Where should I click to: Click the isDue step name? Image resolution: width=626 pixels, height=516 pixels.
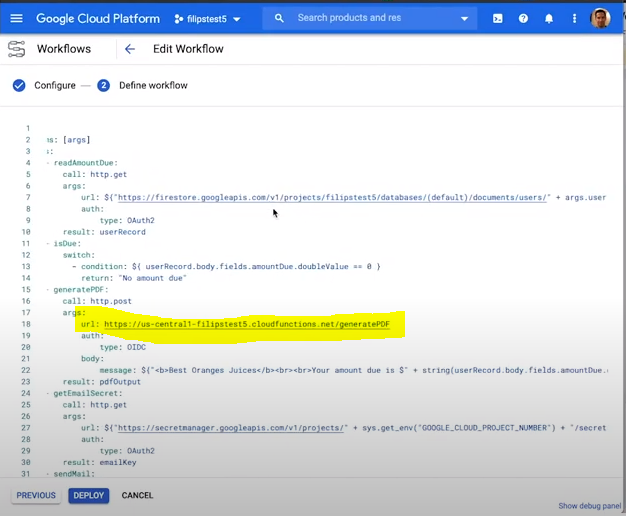point(67,243)
